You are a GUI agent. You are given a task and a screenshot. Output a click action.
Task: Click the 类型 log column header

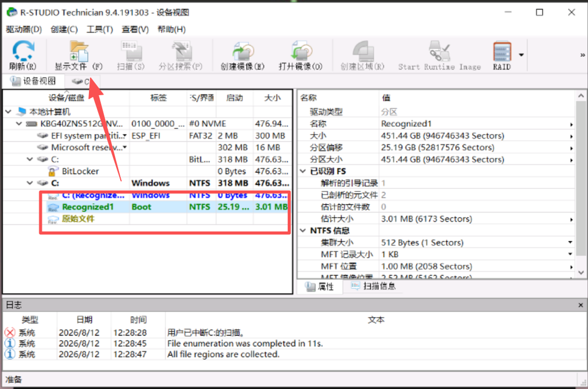30,320
